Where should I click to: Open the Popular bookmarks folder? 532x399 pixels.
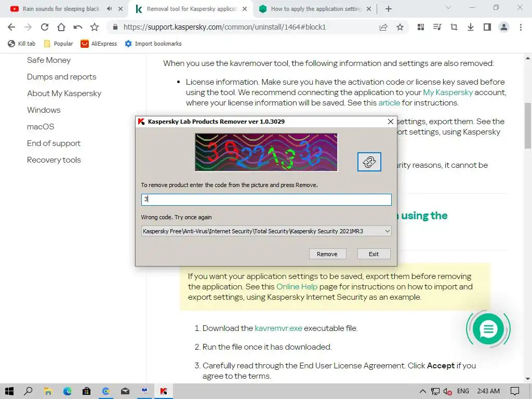58,44
